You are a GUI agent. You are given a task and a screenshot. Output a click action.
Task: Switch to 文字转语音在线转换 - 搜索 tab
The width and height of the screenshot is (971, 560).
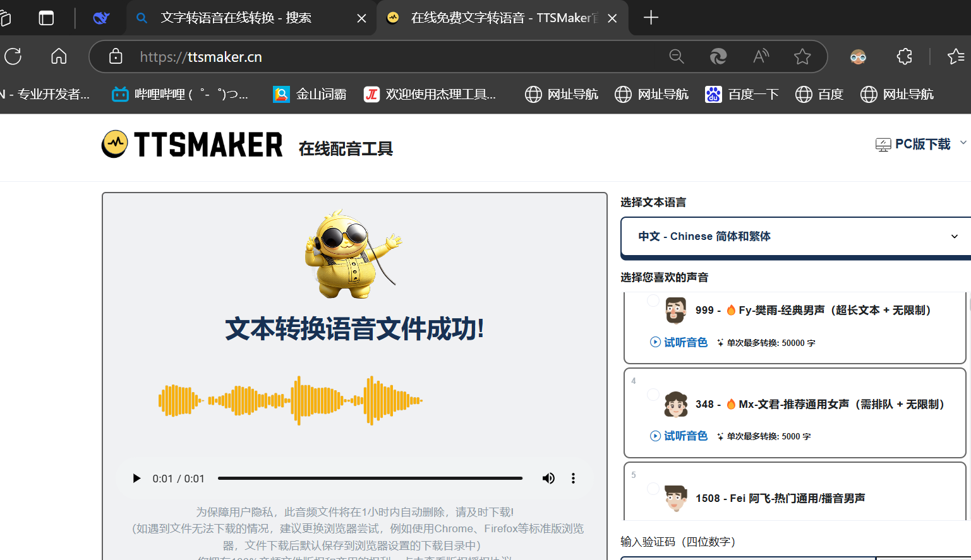(x=251, y=18)
